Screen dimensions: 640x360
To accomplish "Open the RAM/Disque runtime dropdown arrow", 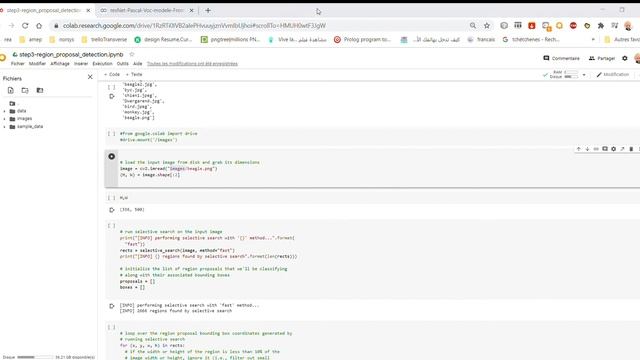I will [x=584, y=75].
